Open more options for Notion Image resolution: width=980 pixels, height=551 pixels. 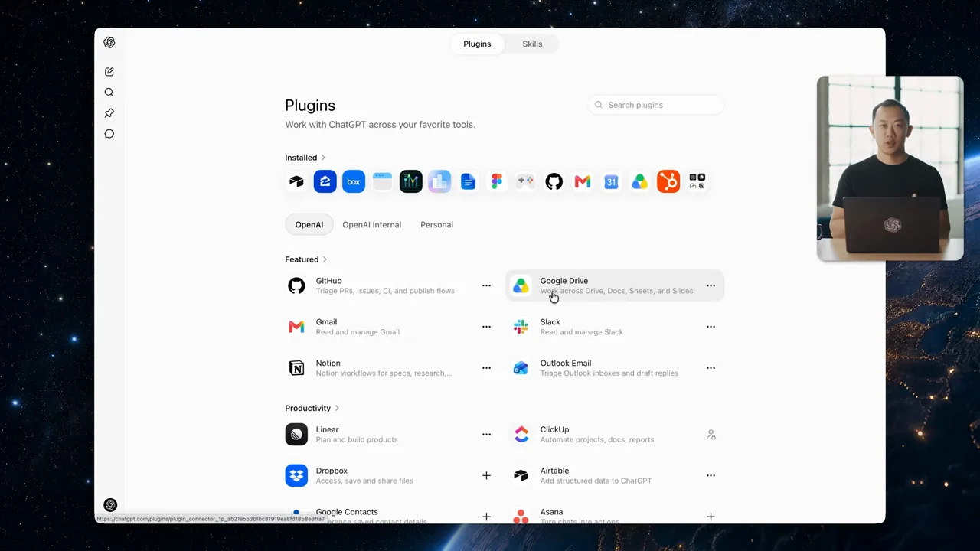[486, 369]
